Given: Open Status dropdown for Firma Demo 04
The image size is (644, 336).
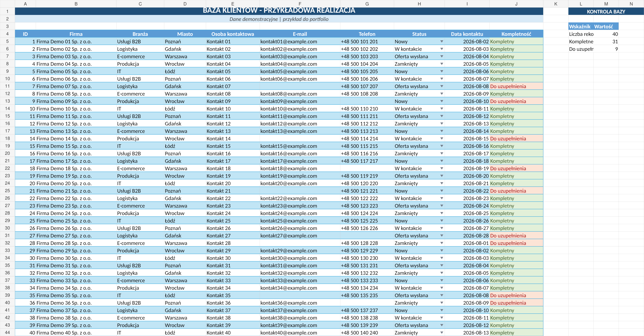Looking at the screenshot, I should [442, 64].
